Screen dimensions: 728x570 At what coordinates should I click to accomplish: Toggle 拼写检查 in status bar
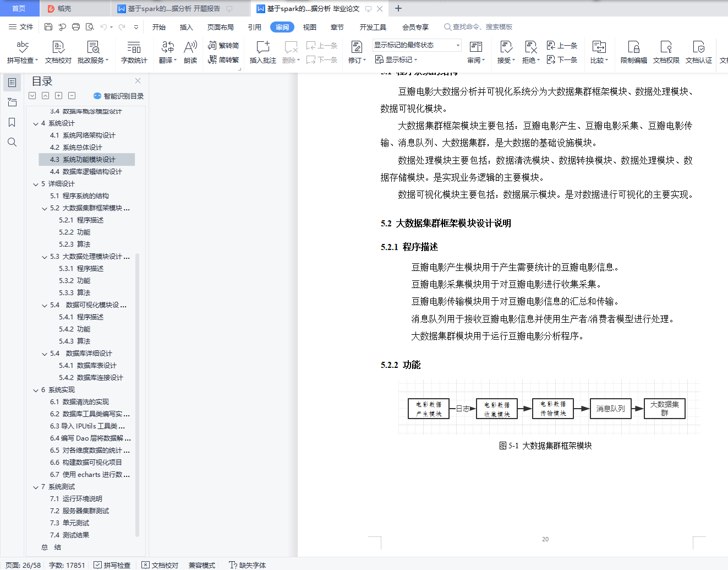coord(112,565)
